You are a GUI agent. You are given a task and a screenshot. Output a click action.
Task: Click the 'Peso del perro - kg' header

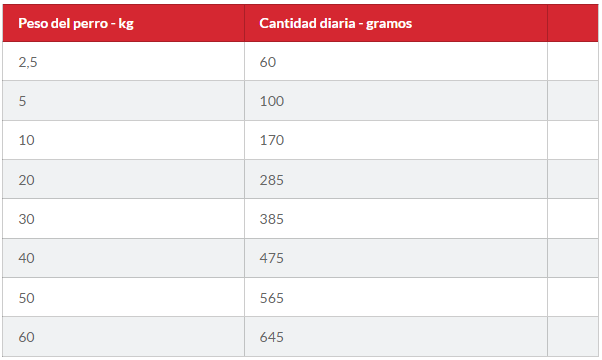coord(123,23)
